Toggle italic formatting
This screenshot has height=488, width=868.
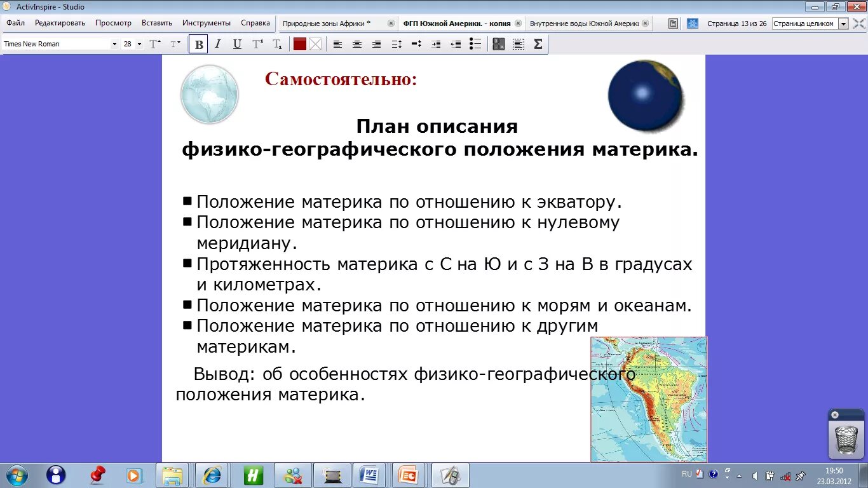218,44
